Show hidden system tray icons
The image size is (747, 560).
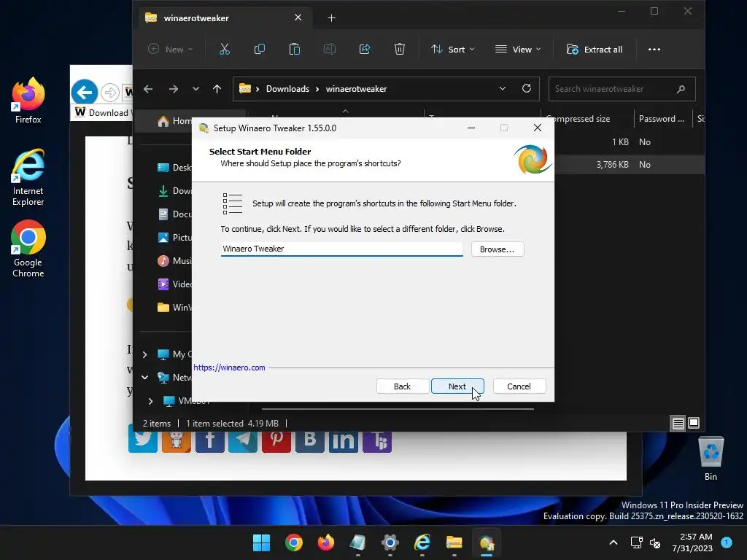click(x=613, y=542)
